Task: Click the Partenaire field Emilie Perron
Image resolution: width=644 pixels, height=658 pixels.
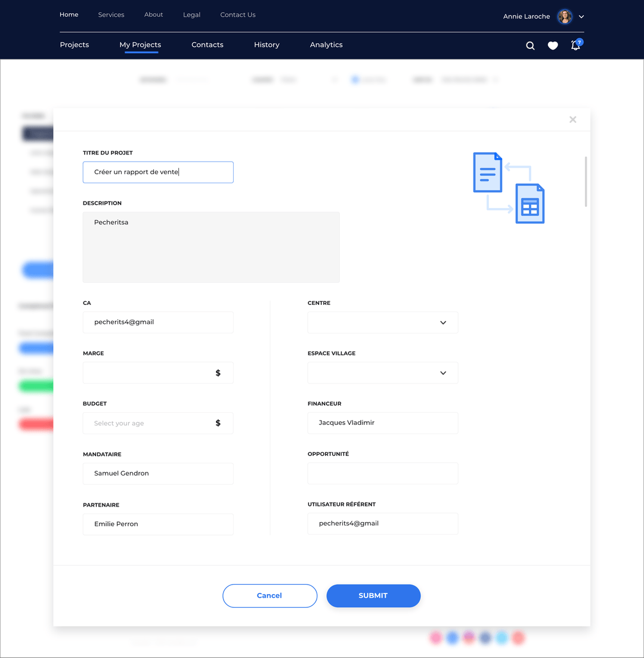Action: (x=158, y=524)
